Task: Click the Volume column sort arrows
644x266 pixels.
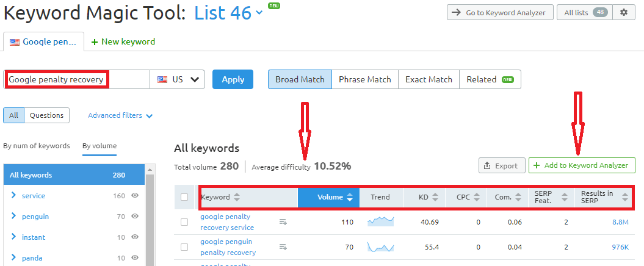Action: pos(350,197)
